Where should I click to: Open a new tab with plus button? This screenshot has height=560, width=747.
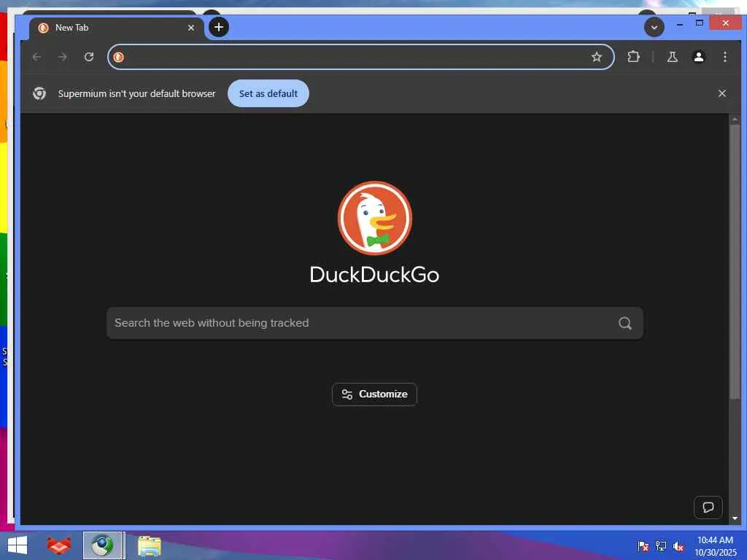(219, 27)
